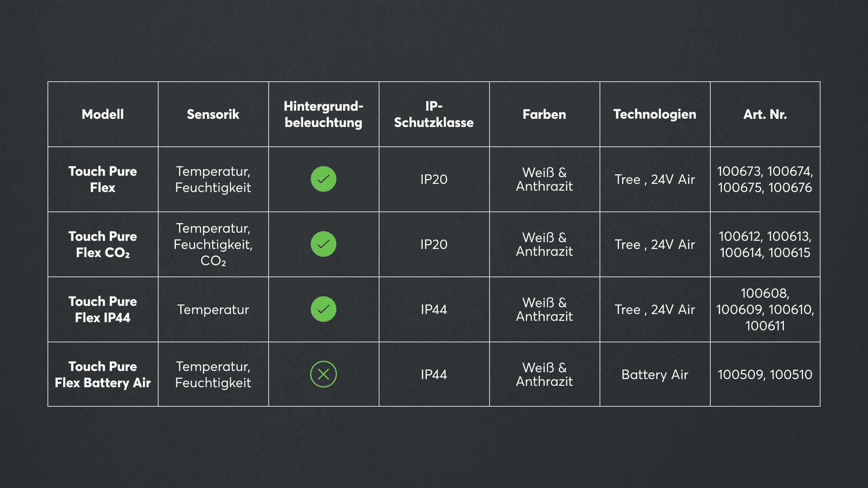868x488 pixels.
Task: Click the green checkmark for Touch Pure Flex
Action: click(323, 179)
